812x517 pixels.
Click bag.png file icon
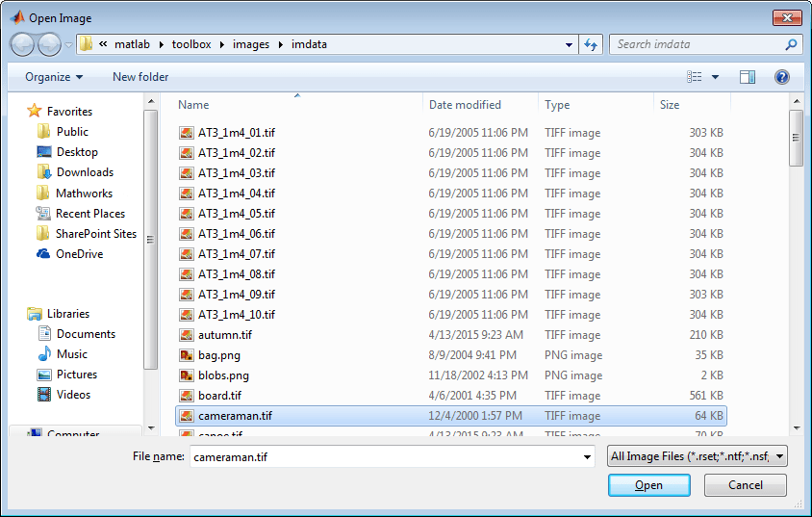pyautogui.click(x=187, y=355)
